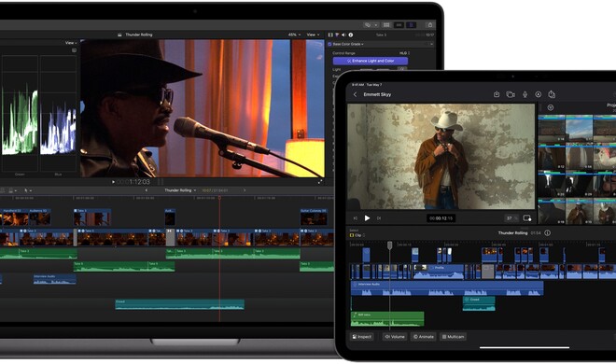Click the Mac viewer fullscreen arrows icon
The image size is (616, 364).
(320, 181)
